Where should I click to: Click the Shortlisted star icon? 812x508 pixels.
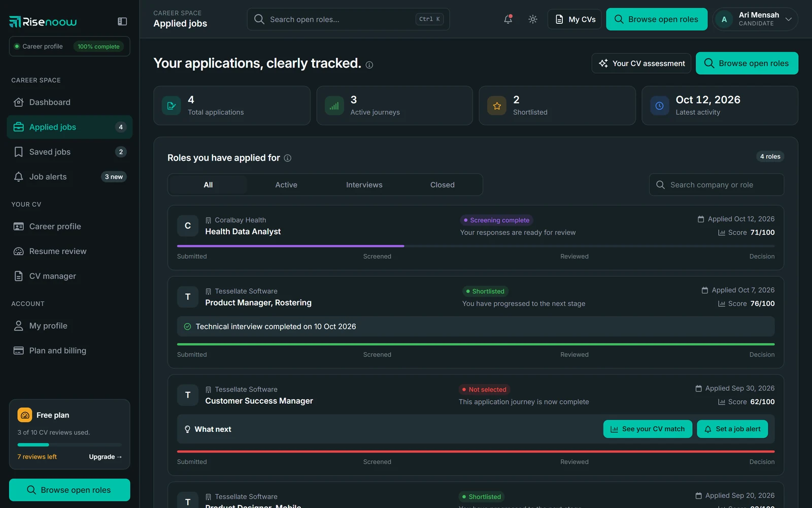click(x=497, y=106)
